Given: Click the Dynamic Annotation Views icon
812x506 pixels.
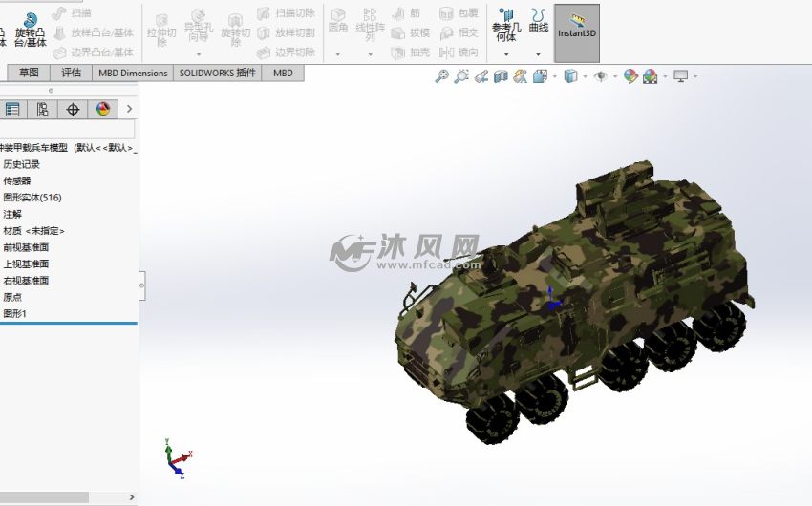Looking at the screenshot, I should (x=520, y=76).
